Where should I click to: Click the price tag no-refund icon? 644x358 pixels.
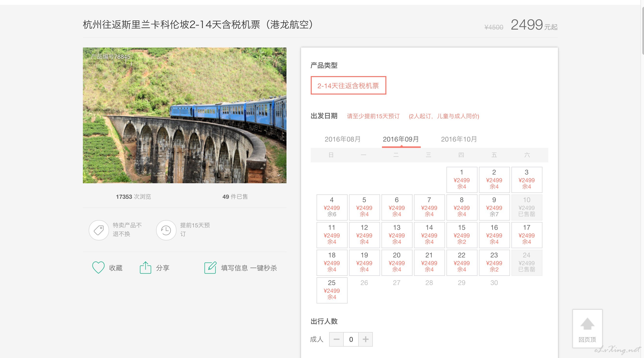coord(99,230)
